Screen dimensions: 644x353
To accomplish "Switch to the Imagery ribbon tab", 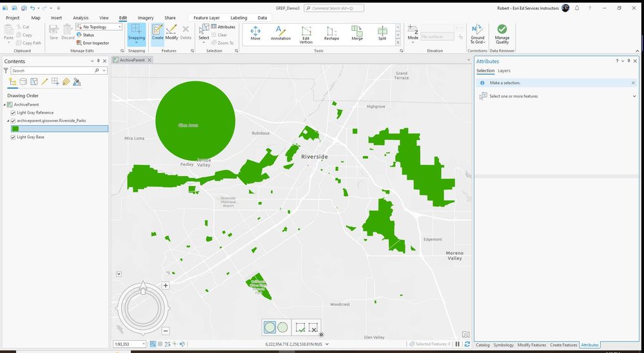I will click(145, 18).
